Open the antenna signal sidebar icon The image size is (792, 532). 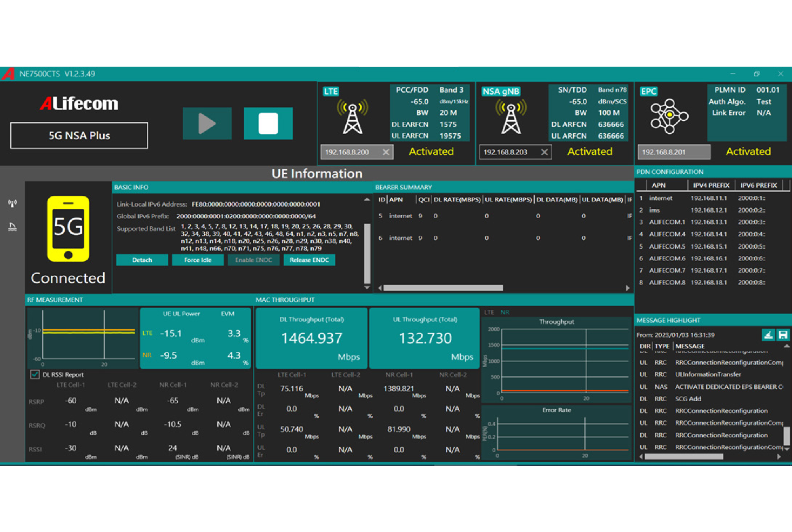pyautogui.click(x=12, y=203)
